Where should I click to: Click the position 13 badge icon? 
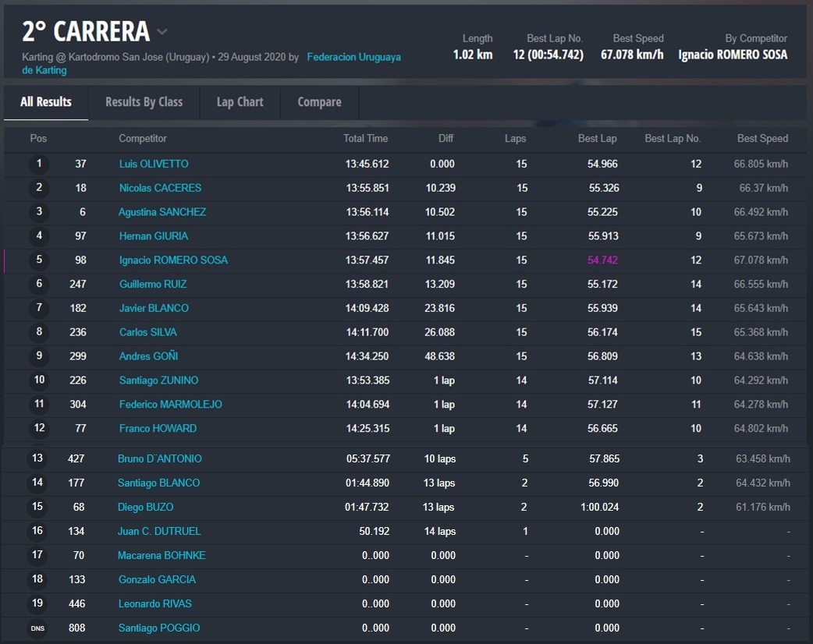click(37, 459)
